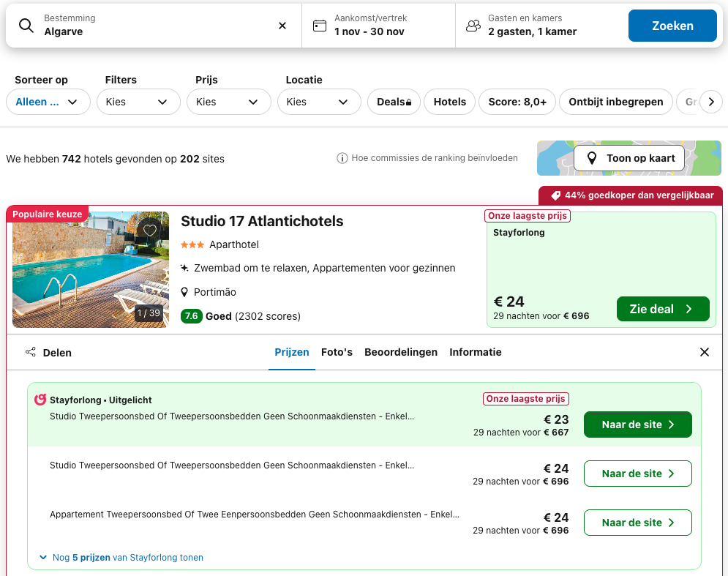Open the Beoordelingen tab
This screenshot has width=728, height=576.
(401, 352)
